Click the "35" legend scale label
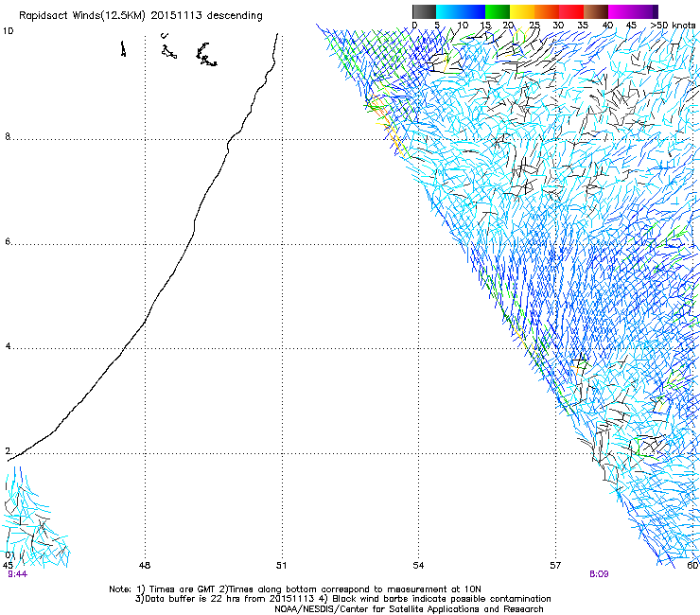The image size is (700, 615). 583,25
